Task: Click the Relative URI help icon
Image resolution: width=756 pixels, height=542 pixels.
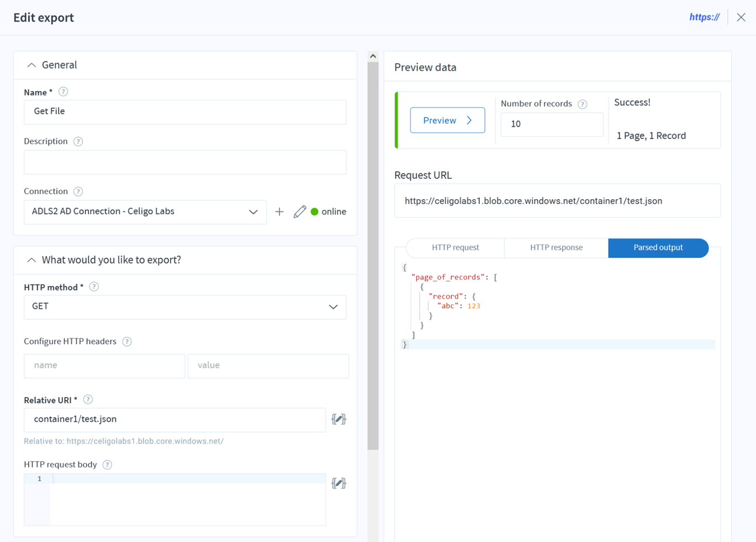Action: click(88, 400)
